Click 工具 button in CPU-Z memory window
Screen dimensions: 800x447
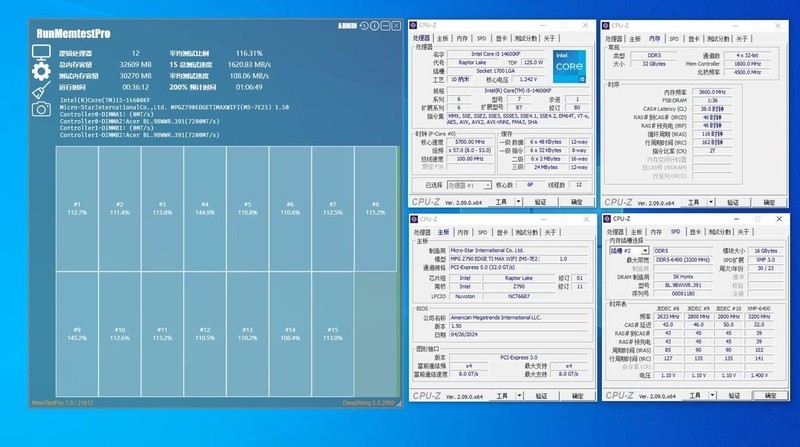tap(693, 203)
